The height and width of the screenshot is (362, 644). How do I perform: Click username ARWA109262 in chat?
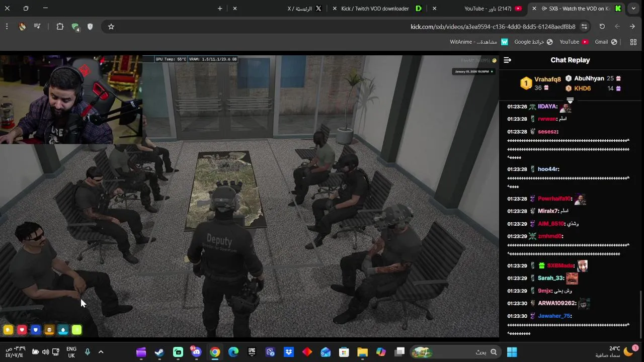(556, 303)
